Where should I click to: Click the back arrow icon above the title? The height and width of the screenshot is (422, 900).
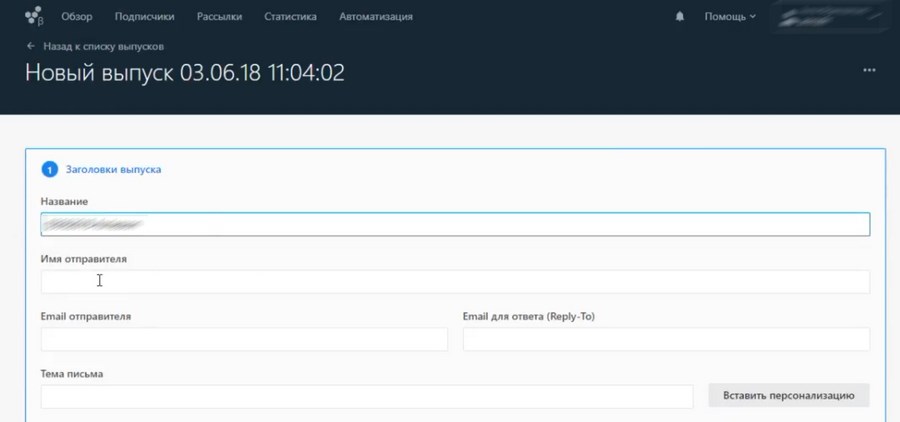[31, 46]
